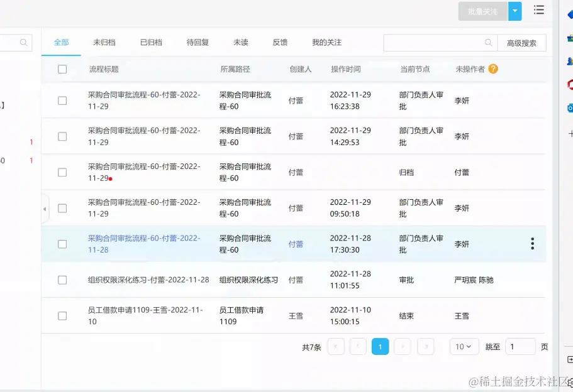
Task: Check the 员工借款申请1109 row
Action: coord(62,316)
